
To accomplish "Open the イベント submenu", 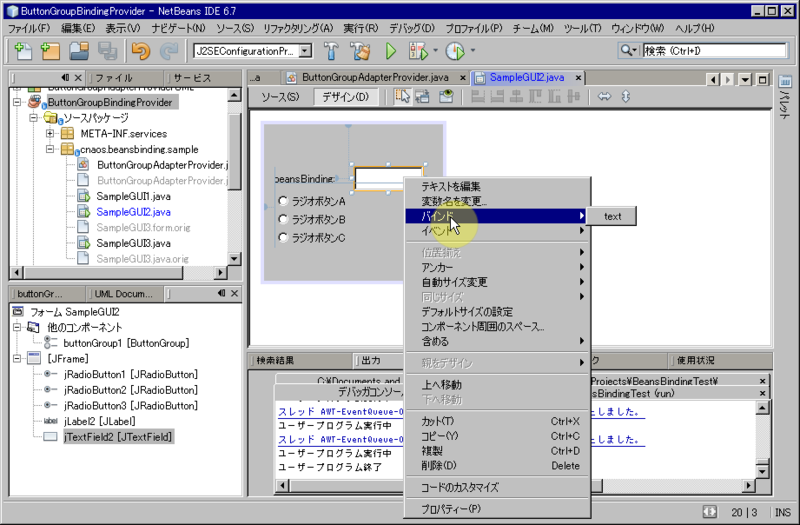I will tap(497, 231).
